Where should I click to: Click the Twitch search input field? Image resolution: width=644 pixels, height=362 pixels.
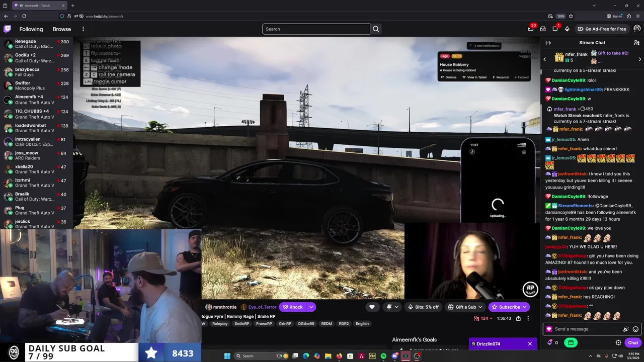click(316, 29)
